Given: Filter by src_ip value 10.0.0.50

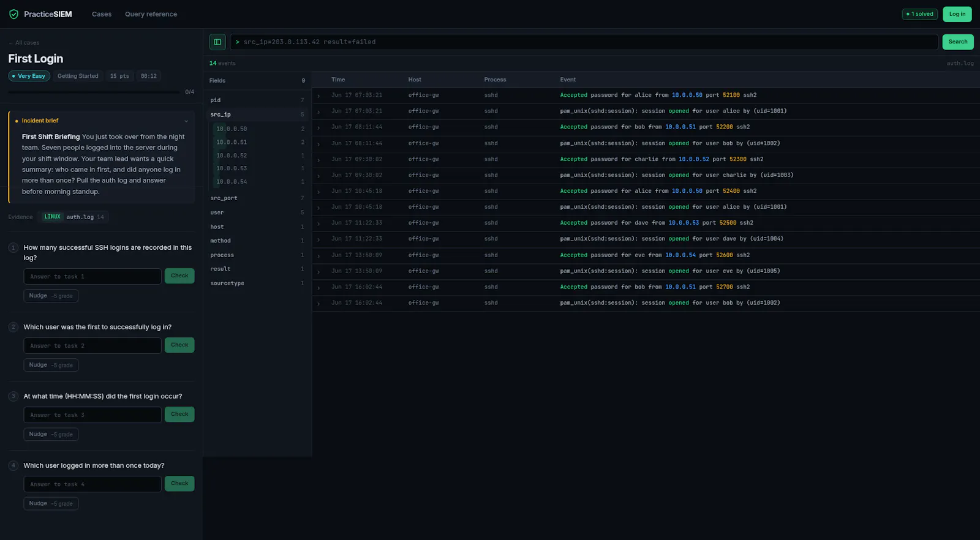Looking at the screenshot, I should pos(260,129).
